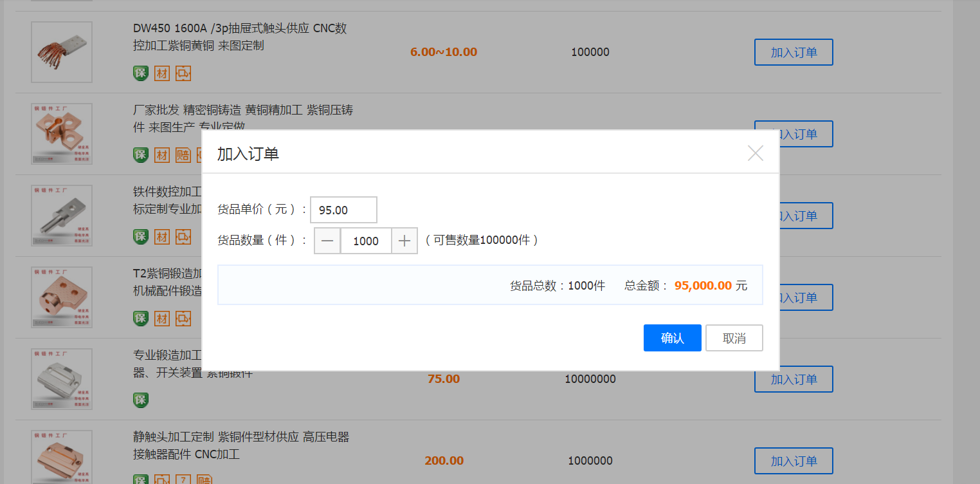The width and height of the screenshot is (980, 484).
Task: Close the 加入订单 dialog with the X
Action: [x=756, y=153]
